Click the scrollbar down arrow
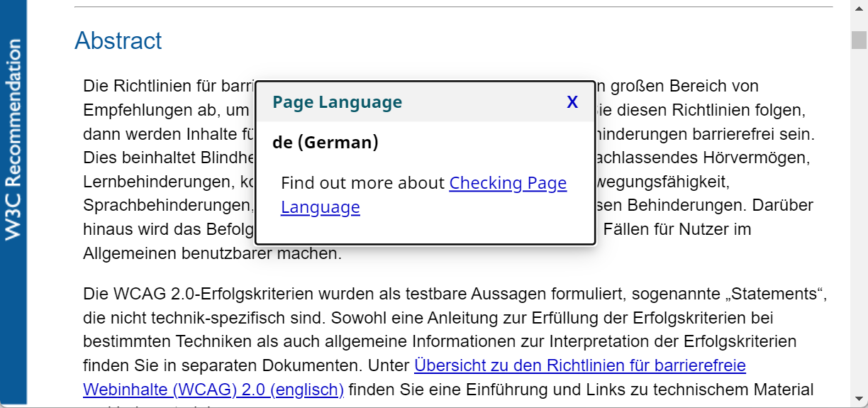The height and width of the screenshot is (408, 868). point(859,398)
